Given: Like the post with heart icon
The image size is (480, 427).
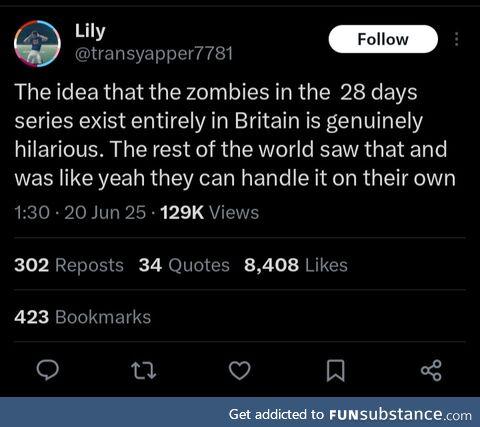Looking at the screenshot, I should 240,370.
